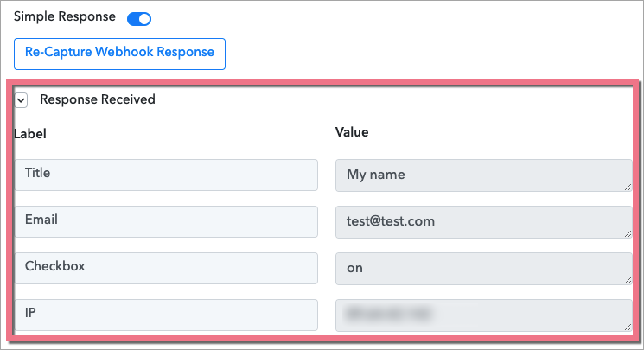Click the blurred IP value box
The image size is (644, 350).
pos(482,315)
